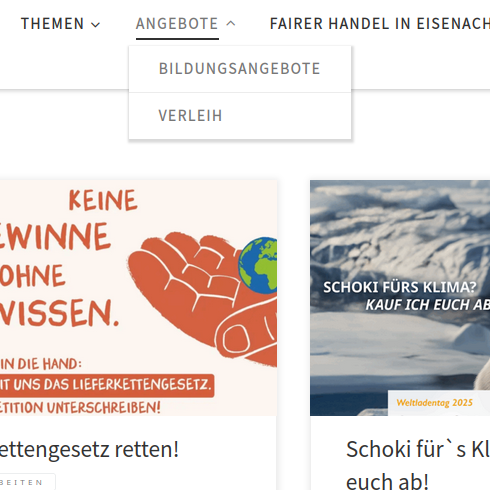Click the category tag below the headline
The image size is (490, 490).
pyautogui.click(x=27, y=482)
